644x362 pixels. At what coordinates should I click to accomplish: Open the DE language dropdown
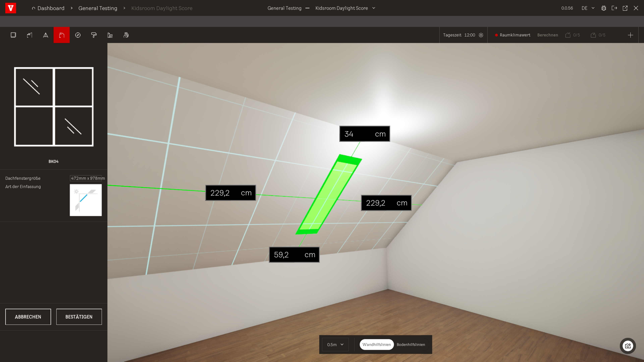click(588, 8)
